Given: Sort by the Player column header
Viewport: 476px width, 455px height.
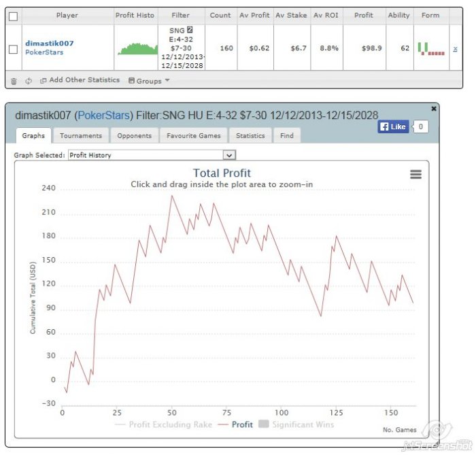Looking at the screenshot, I should point(67,15).
